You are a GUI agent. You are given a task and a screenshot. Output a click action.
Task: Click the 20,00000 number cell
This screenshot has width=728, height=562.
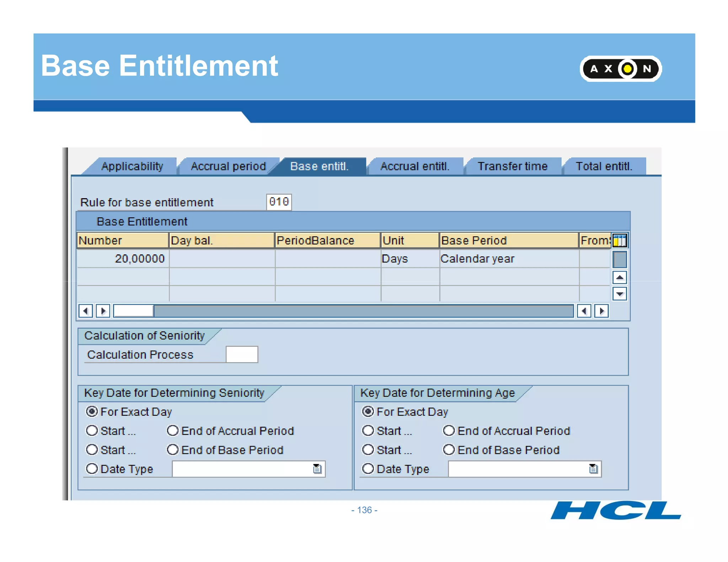tap(123, 259)
